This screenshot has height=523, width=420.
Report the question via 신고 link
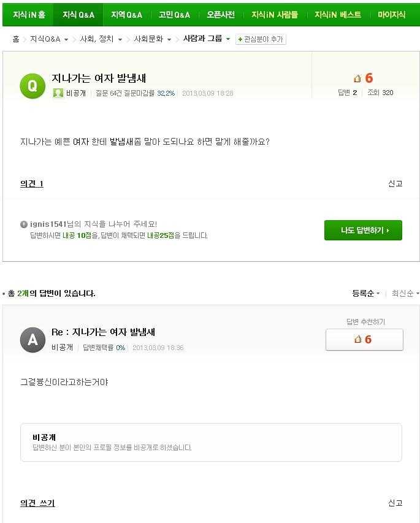pos(395,183)
